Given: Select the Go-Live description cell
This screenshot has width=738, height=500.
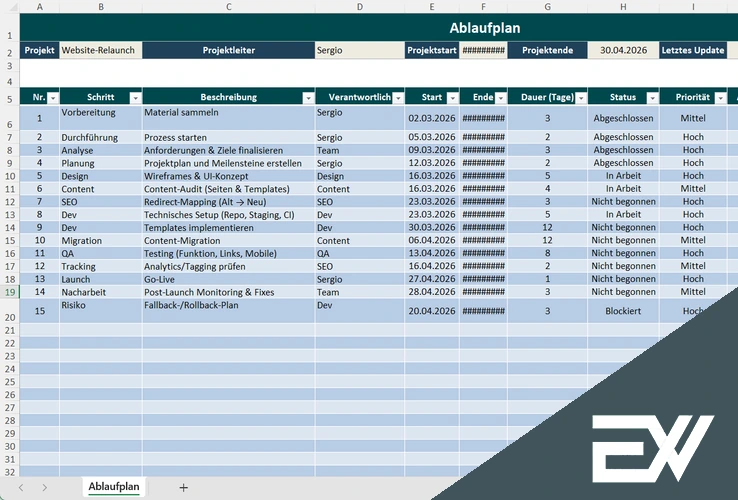Looking at the screenshot, I should (x=228, y=279).
